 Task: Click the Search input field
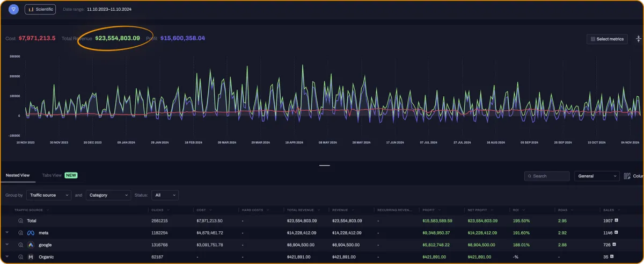pos(547,176)
